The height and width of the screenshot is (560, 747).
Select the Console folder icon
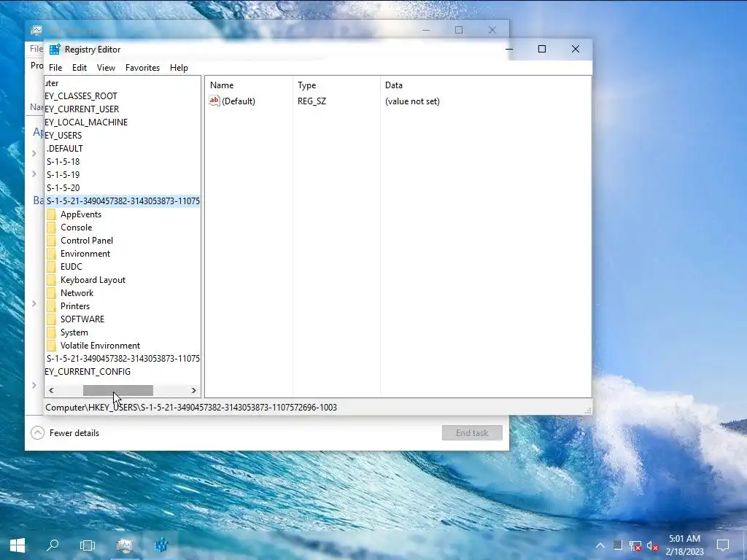coord(52,227)
